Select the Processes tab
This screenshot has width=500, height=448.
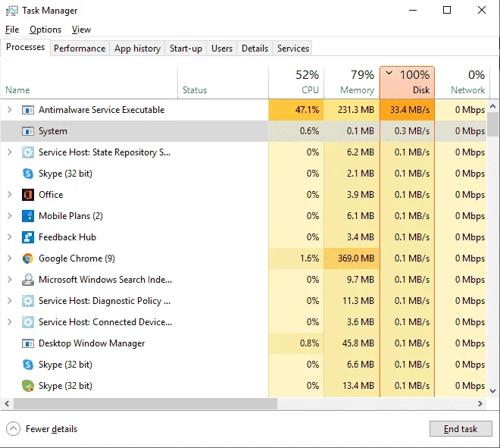(25, 47)
